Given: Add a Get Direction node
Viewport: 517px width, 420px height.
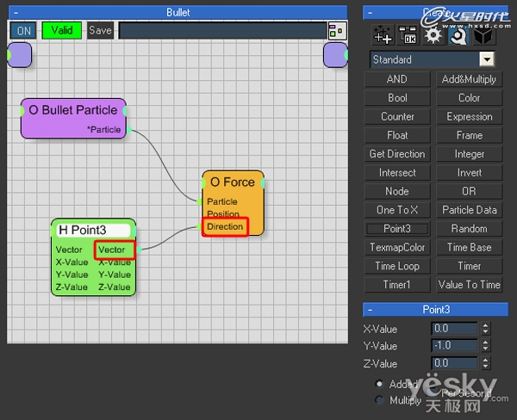Looking at the screenshot, I should pos(397,154).
